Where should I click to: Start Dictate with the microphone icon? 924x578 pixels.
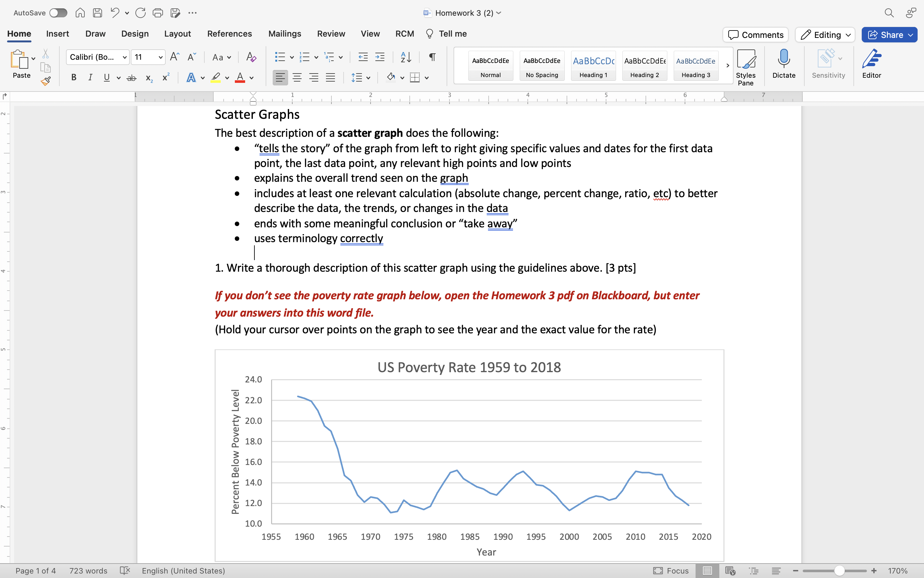coord(783,64)
